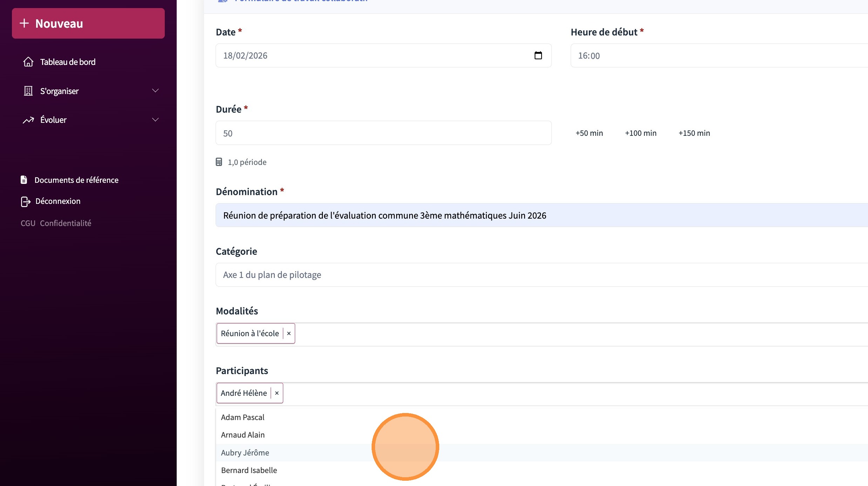Select Adam Pascal from participants list
This screenshot has height=486, width=868.
pos(243,417)
